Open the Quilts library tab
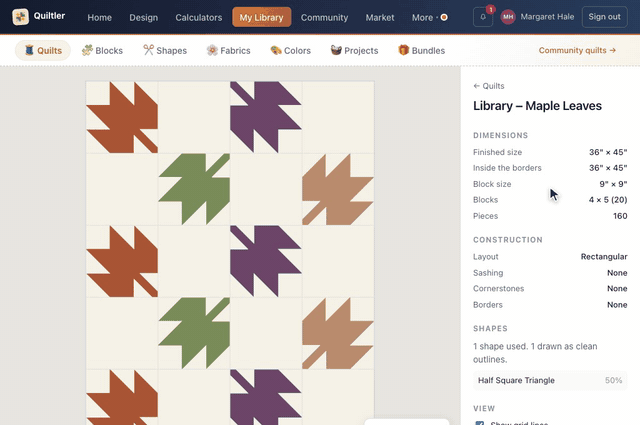Viewport: 640px width, 425px height. coord(43,51)
